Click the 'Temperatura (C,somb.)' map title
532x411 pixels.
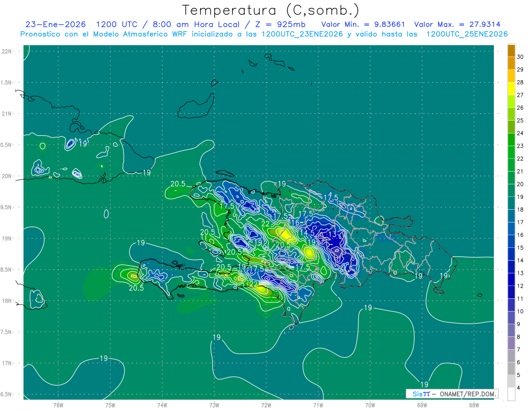coord(270,10)
